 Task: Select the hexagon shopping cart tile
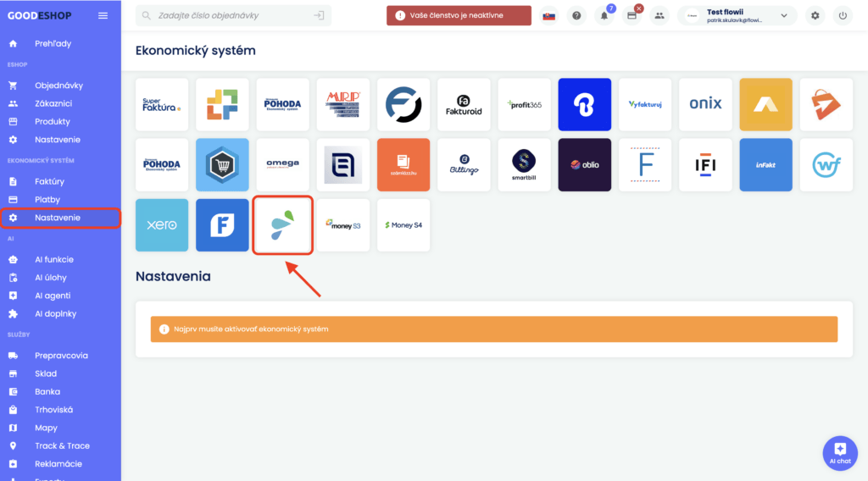(x=222, y=165)
